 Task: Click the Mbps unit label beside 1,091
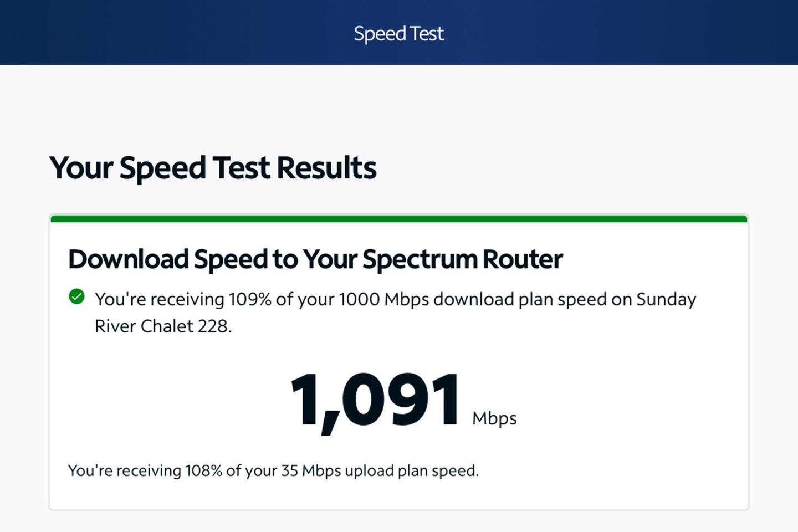click(494, 418)
